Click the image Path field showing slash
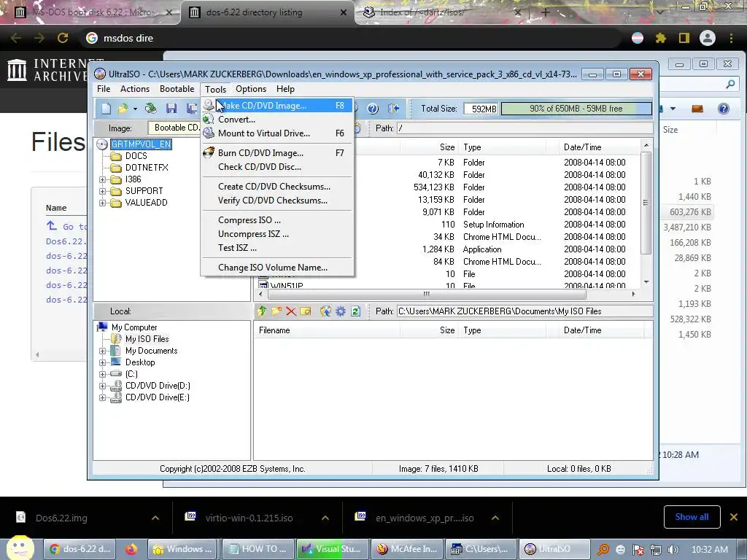The width and height of the screenshot is (747, 560). pos(525,128)
